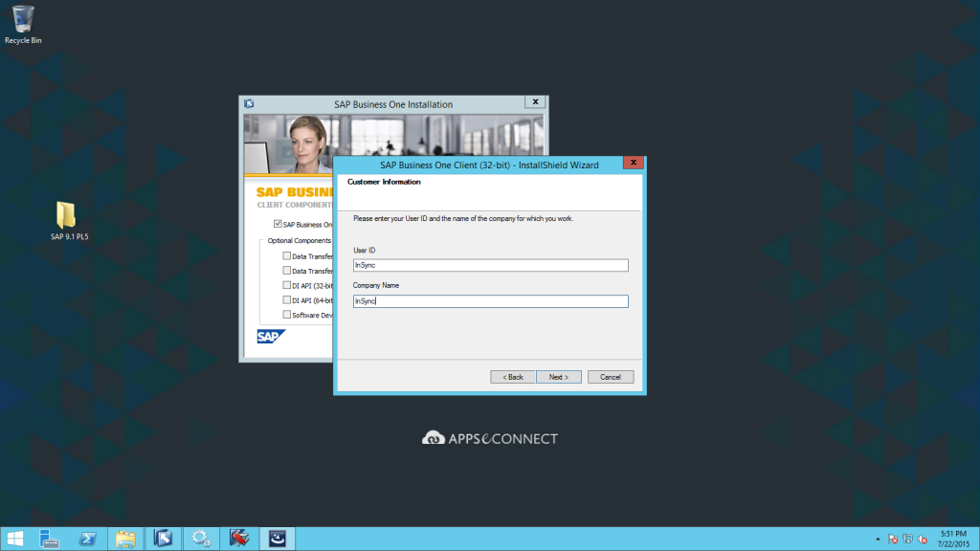Viewport: 980px width, 551px height.
Task: Cancel the InstallShield Wizard
Action: [x=611, y=377]
